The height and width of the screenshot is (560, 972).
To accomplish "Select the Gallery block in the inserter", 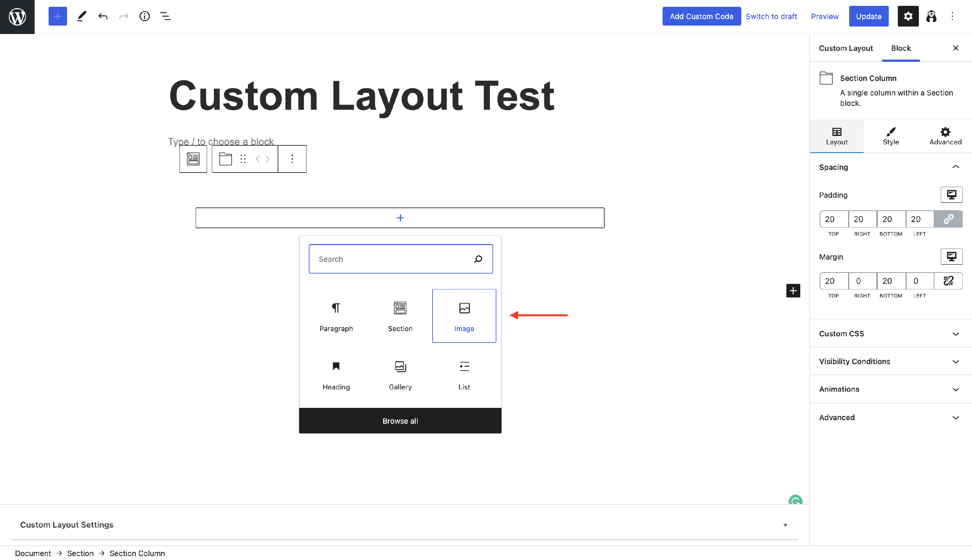I will pos(400,375).
